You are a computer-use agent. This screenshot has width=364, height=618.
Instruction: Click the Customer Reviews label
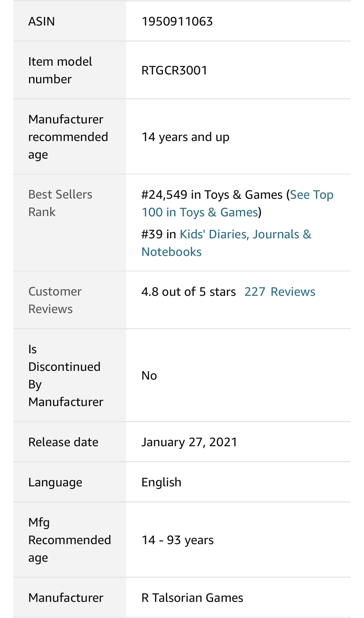[x=55, y=300]
